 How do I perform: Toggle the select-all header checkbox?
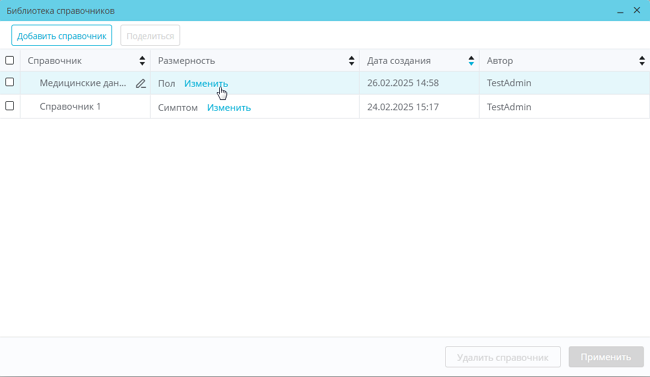(x=10, y=61)
